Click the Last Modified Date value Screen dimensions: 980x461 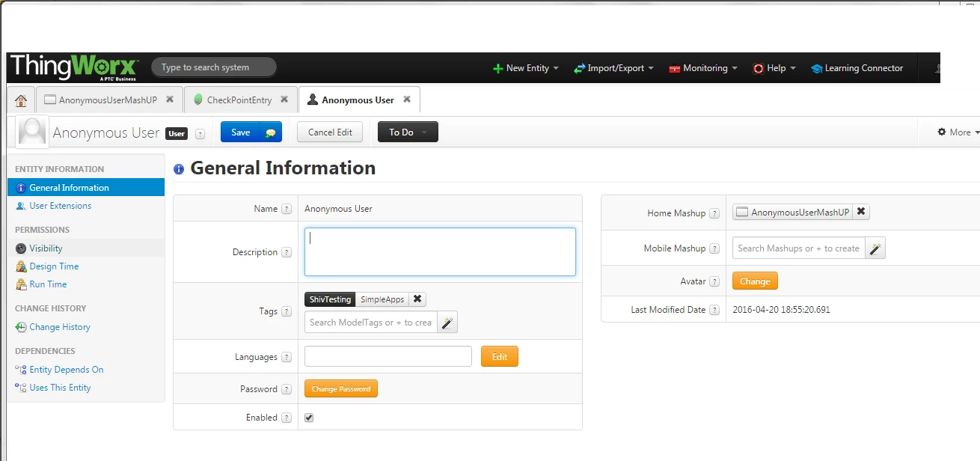click(x=781, y=310)
